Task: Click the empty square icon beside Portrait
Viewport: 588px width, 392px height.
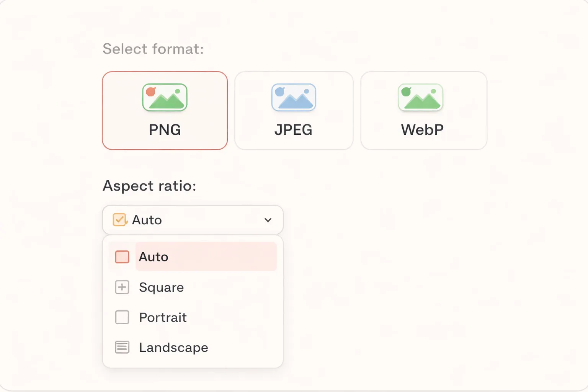Action: (x=122, y=317)
